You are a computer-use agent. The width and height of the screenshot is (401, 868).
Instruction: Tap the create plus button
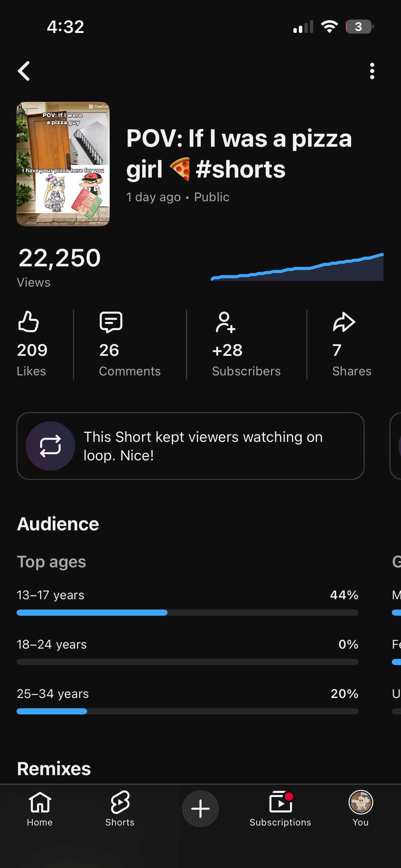(x=200, y=808)
